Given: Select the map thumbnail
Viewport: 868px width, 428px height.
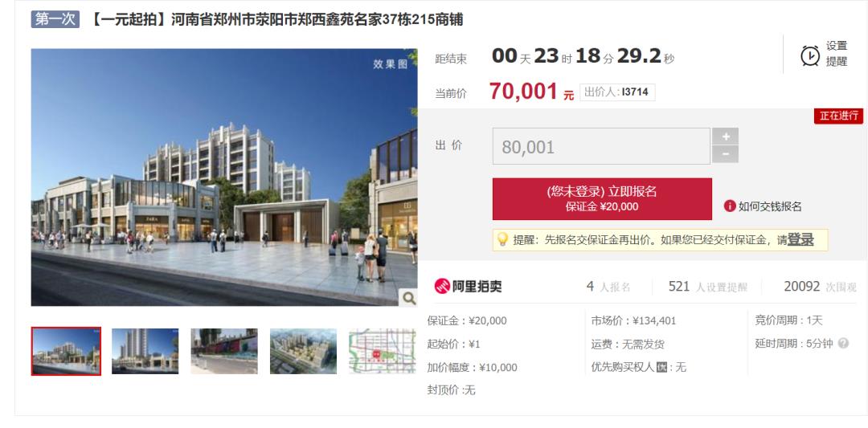Looking at the screenshot, I should (383, 351).
